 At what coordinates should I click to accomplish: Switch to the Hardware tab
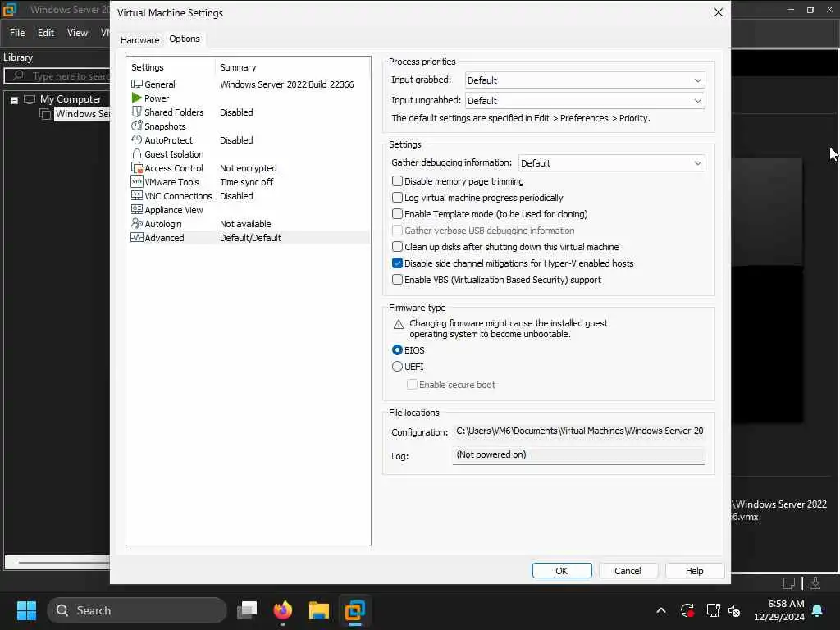click(x=139, y=40)
